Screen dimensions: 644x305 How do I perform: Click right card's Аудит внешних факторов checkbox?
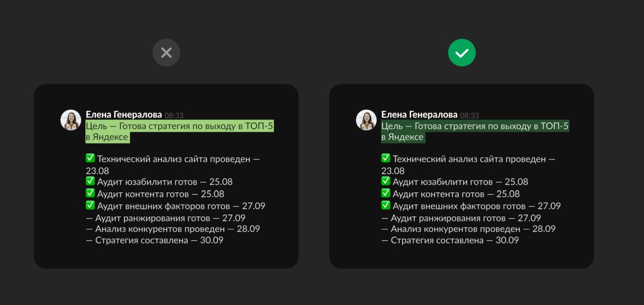pyautogui.click(x=386, y=205)
